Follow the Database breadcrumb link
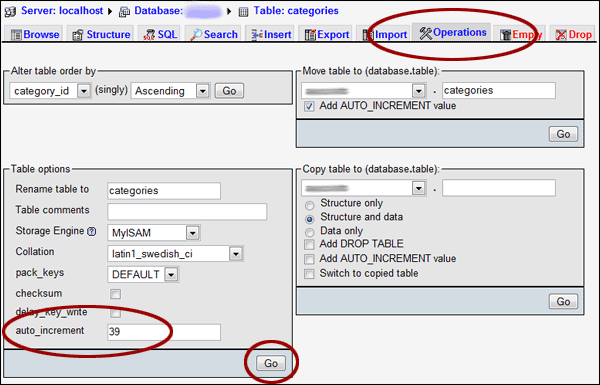 159,11
